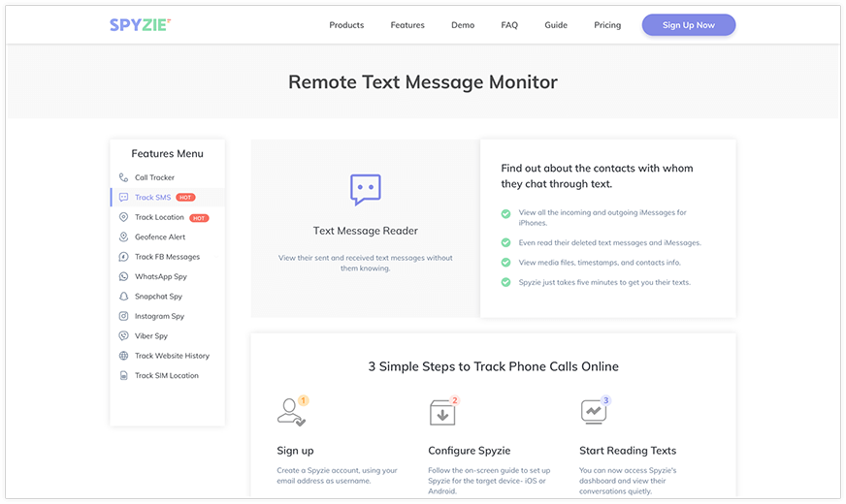Open Snapchat Spy feature
This screenshot has width=846, height=504.
[159, 297]
